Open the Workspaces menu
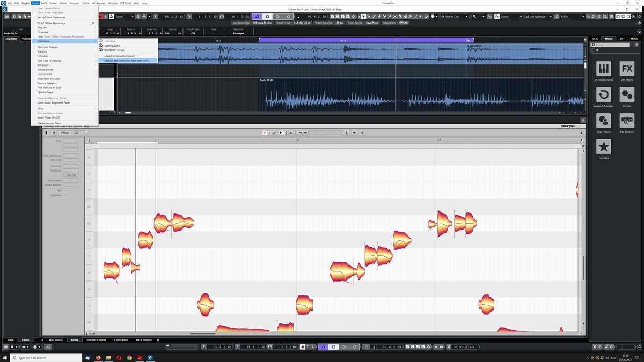The image size is (644, 362). coord(99,3)
